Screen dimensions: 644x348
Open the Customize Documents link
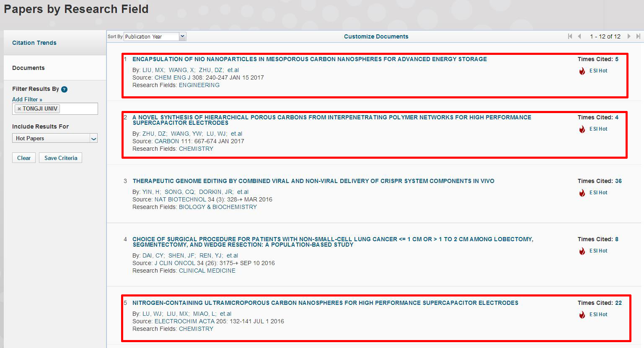click(x=376, y=36)
